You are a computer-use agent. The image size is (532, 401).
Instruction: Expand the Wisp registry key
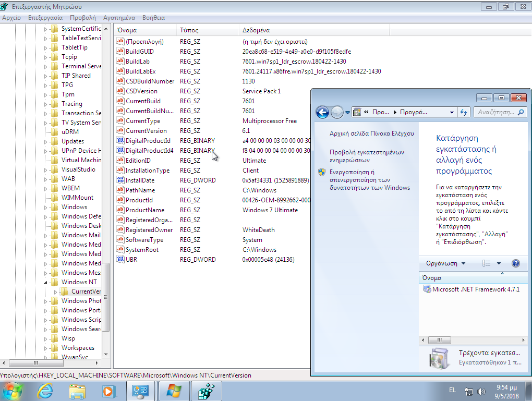click(x=45, y=339)
